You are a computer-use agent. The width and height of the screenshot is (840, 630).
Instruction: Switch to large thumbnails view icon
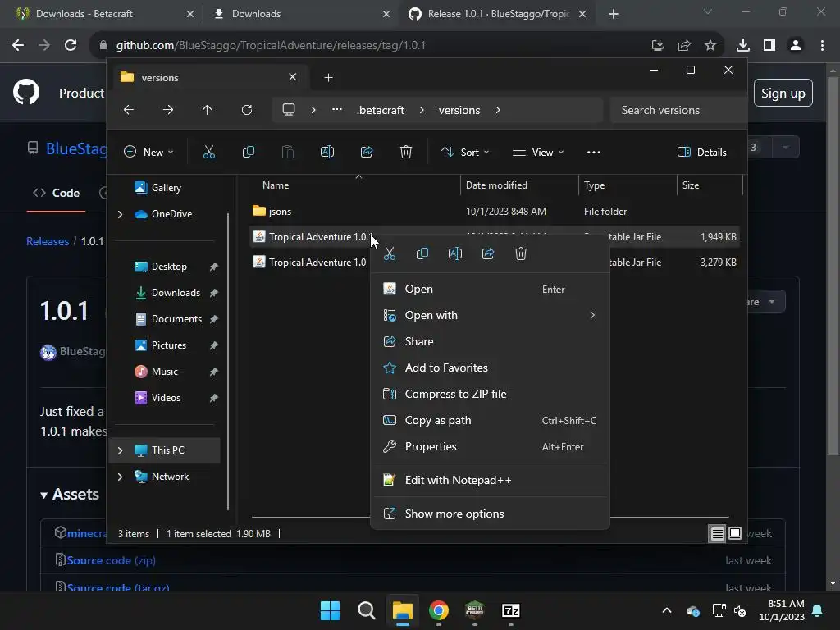pyautogui.click(x=736, y=533)
